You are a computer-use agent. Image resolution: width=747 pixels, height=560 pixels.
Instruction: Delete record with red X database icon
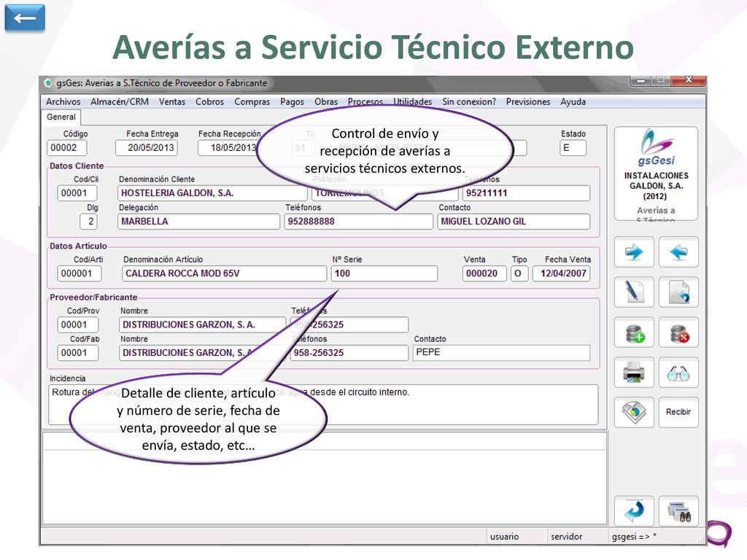[x=678, y=332]
